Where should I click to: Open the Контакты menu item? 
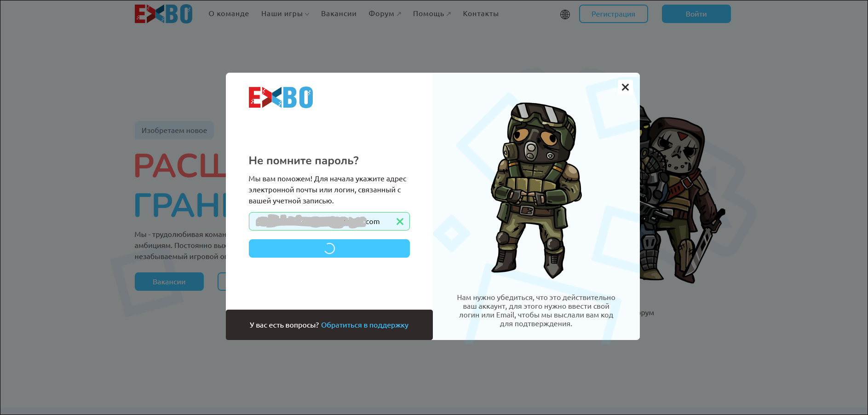pos(481,14)
